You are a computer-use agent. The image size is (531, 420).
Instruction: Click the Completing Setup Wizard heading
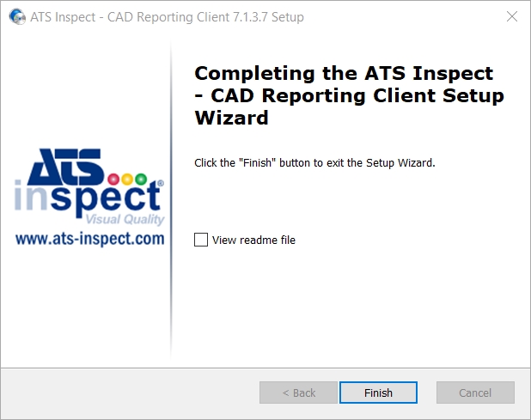349,95
